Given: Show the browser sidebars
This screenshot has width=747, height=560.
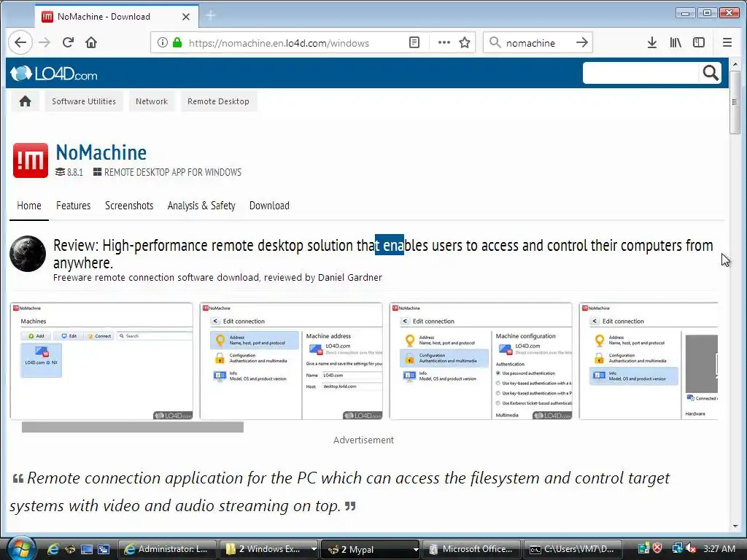Looking at the screenshot, I should click(699, 43).
